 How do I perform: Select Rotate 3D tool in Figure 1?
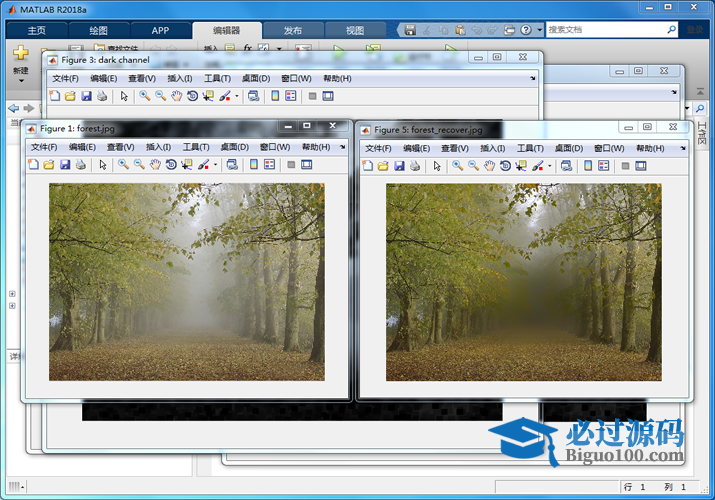(x=171, y=165)
